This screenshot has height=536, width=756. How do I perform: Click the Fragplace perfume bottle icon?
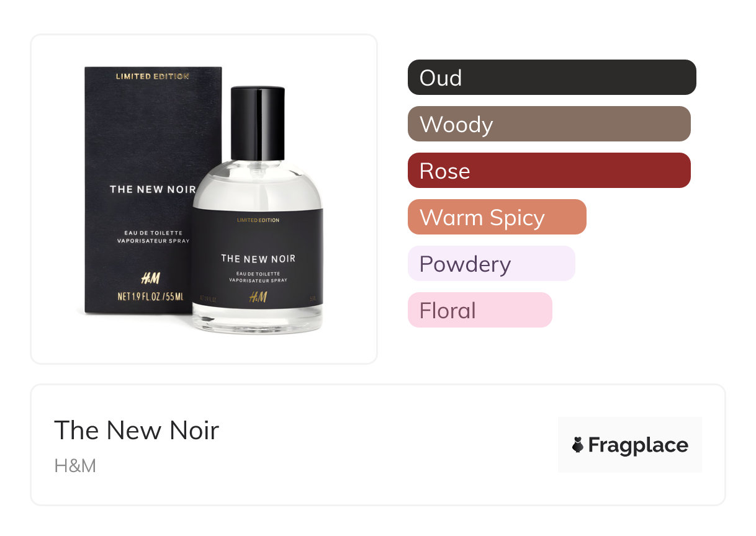[x=578, y=445]
